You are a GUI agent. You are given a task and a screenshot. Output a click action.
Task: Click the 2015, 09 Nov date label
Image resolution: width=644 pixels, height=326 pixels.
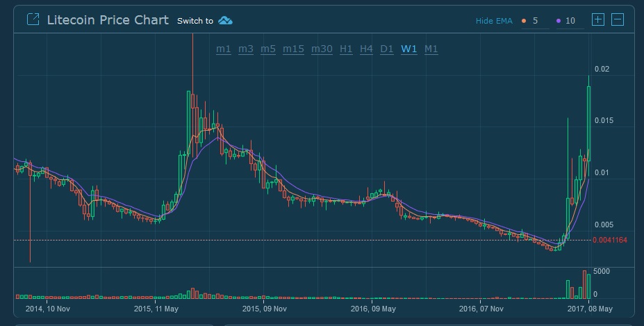click(265, 309)
